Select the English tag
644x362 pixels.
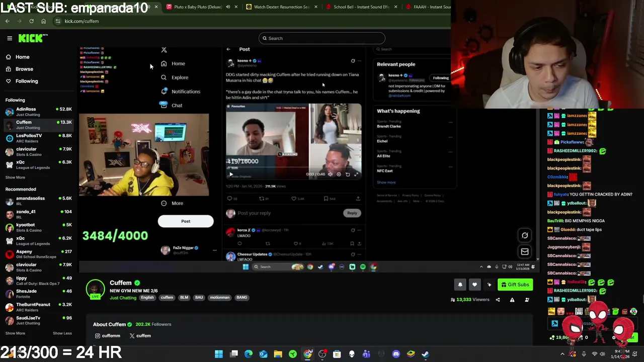[147, 298]
